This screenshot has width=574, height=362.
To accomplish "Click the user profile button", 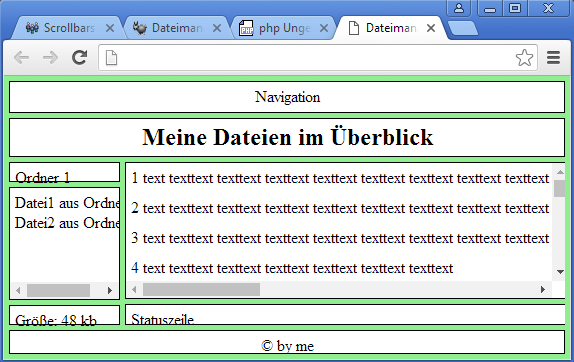I will 459,8.
